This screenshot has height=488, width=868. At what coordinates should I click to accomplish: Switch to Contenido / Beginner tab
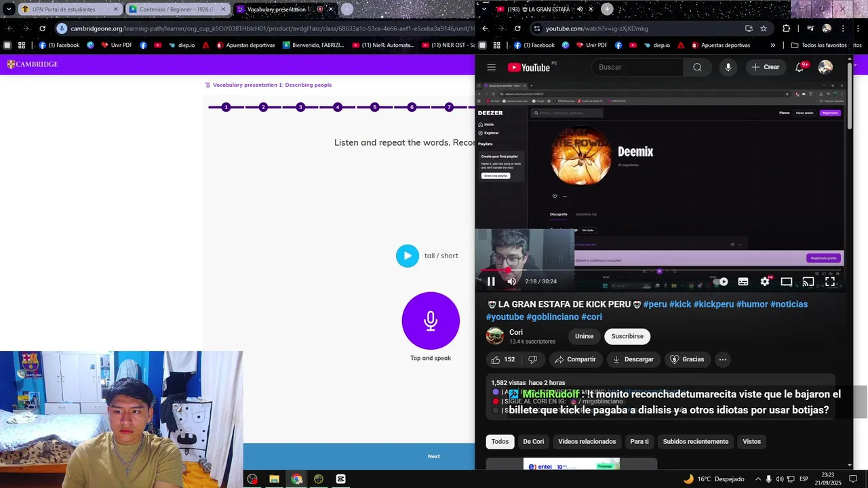pos(178,9)
